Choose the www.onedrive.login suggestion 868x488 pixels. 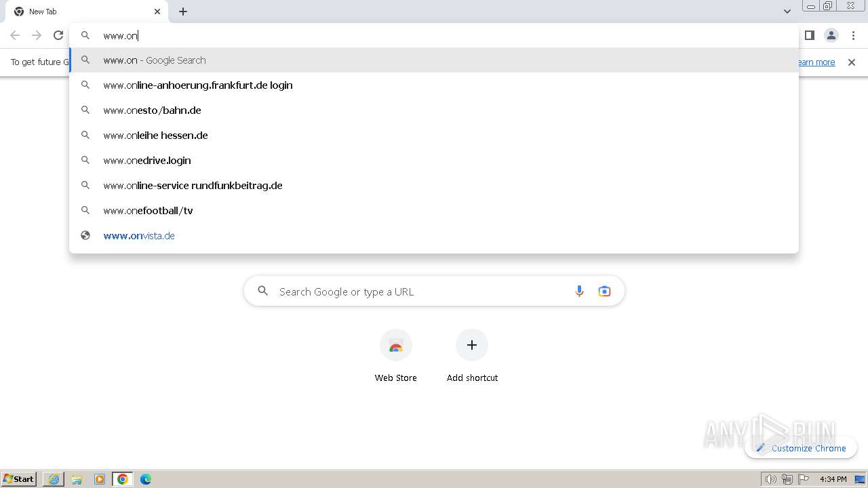434,161
